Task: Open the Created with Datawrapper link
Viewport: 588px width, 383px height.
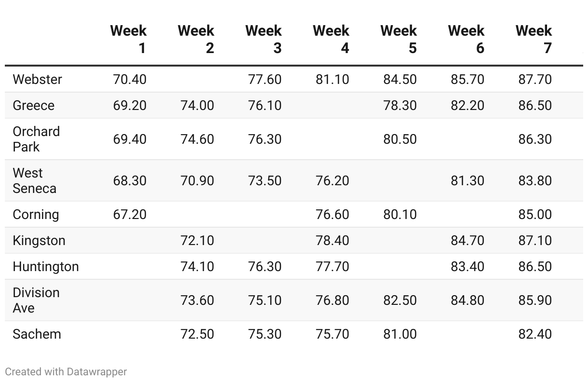Action: (66, 372)
